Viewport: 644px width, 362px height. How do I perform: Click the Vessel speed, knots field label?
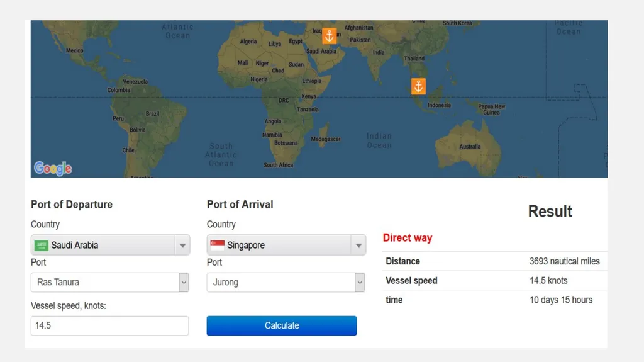click(68, 305)
